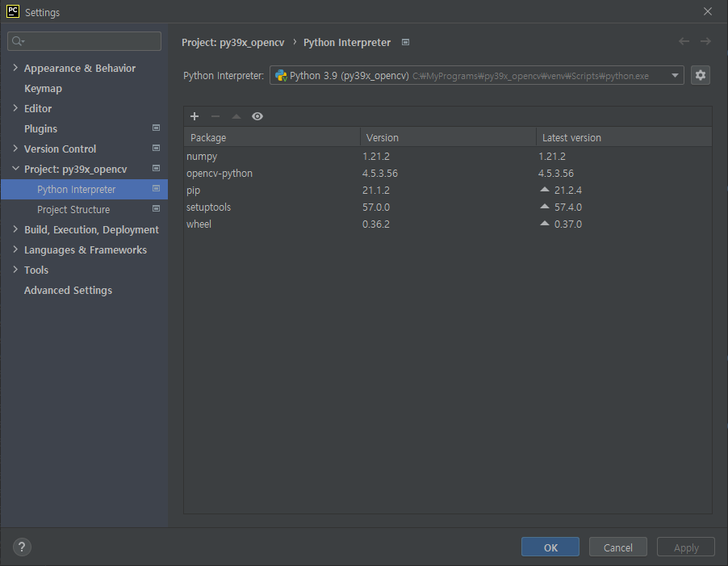The width and height of the screenshot is (728, 566).
Task: Click the back navigation arrow
Action: [684, 41]
